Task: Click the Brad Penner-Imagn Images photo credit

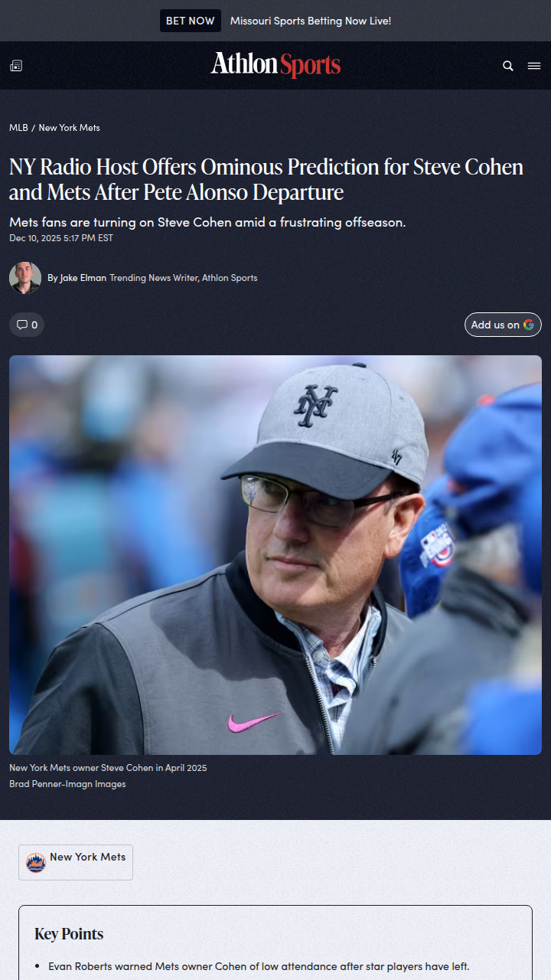Action: point(67,784)
